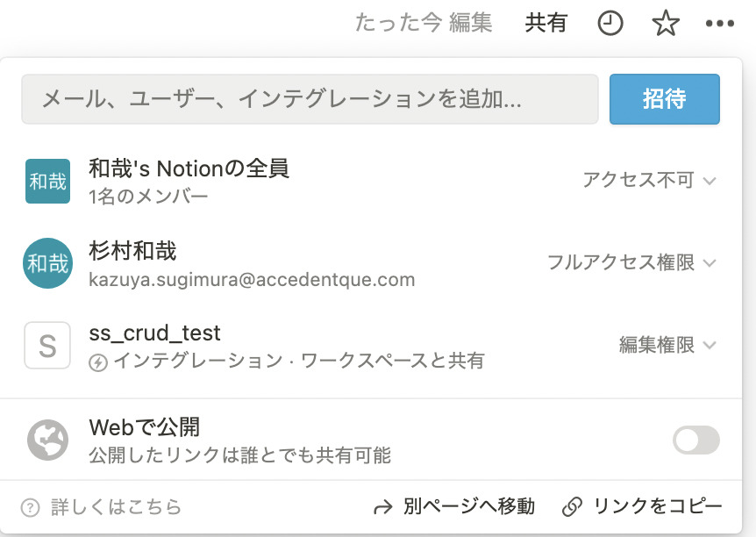The image size is (756, 537).
Task: Open the three-dot more options menu
Action: pyautogui.click(x=720, y=23)
